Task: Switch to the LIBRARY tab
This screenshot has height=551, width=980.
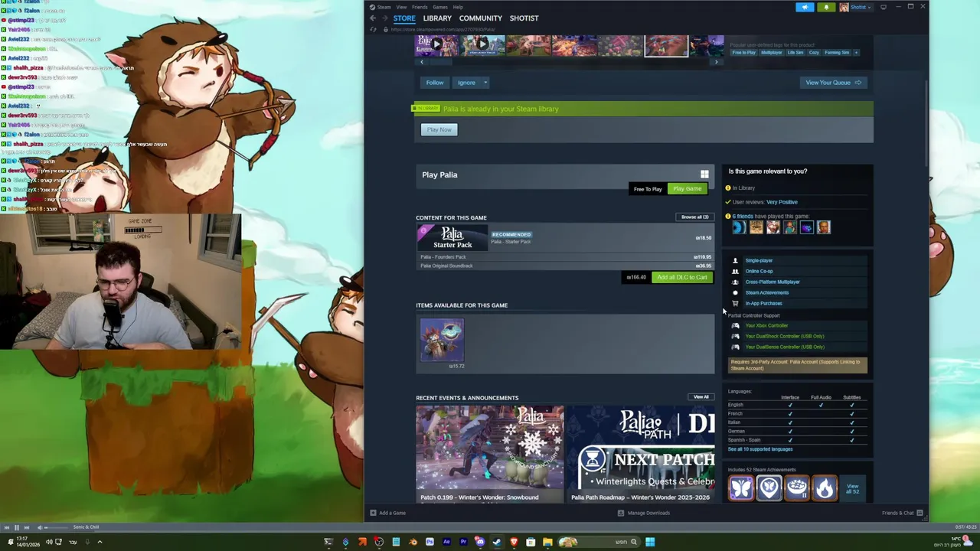Action: pyautogui.click(x=437, y=18)
